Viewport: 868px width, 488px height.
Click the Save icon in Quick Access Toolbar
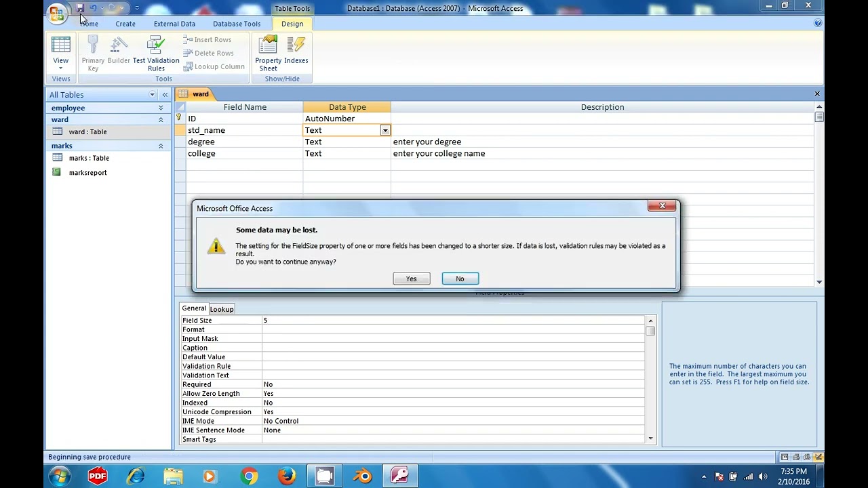[x=79, y=8]
